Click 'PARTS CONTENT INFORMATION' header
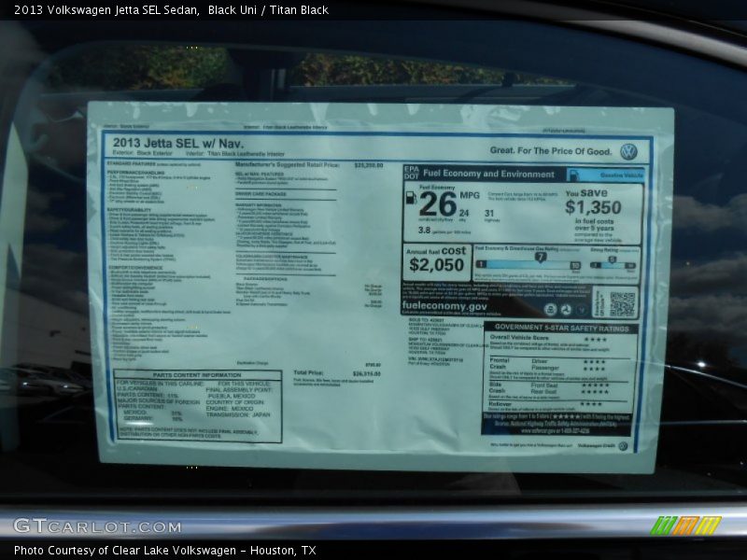Viewport: 747px width, 560px height. click(197, 375)
